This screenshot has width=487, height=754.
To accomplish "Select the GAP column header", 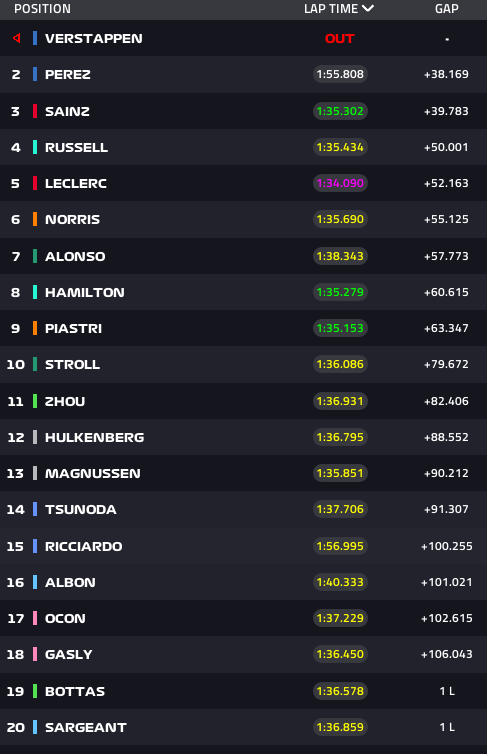I will coord(447,9).
